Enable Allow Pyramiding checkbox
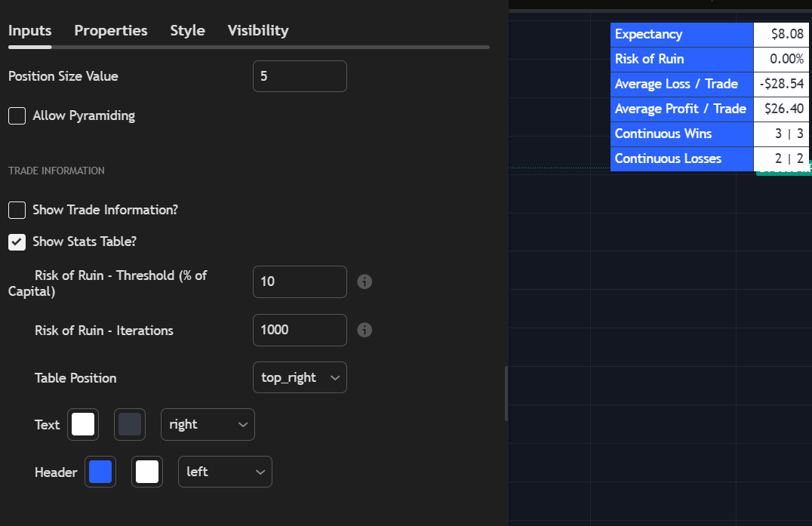The height and width of the screenshot is (526, 812). [17, 116]
